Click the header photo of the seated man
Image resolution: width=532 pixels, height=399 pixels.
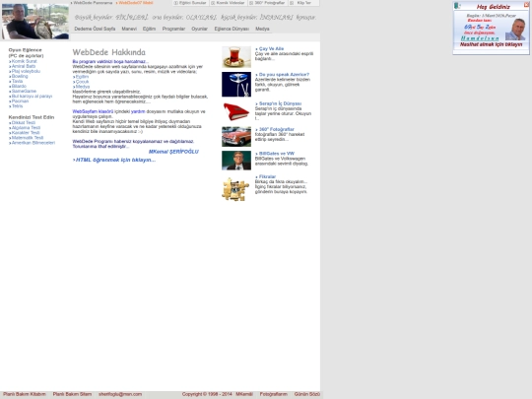point(34,21)
